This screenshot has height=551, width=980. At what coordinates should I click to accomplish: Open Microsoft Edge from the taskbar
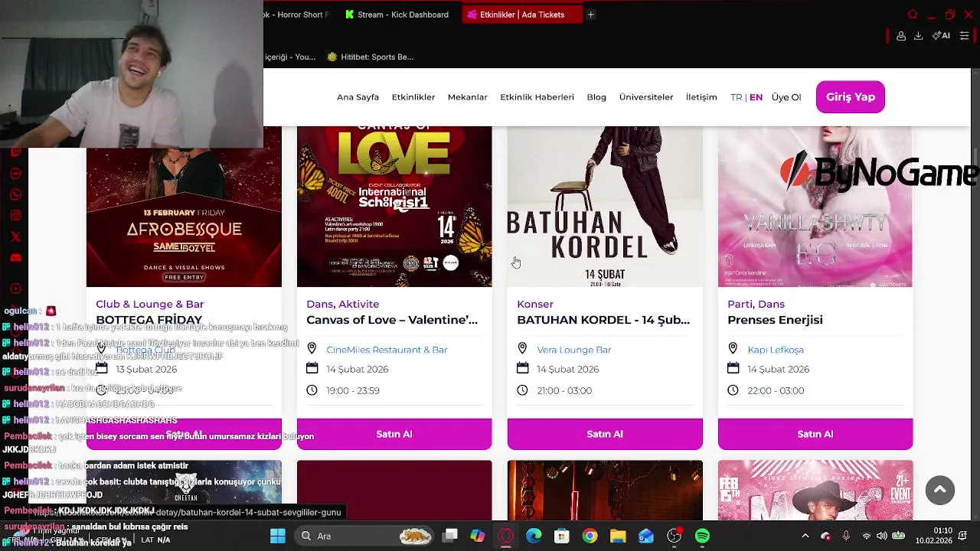tap(534, 536)
